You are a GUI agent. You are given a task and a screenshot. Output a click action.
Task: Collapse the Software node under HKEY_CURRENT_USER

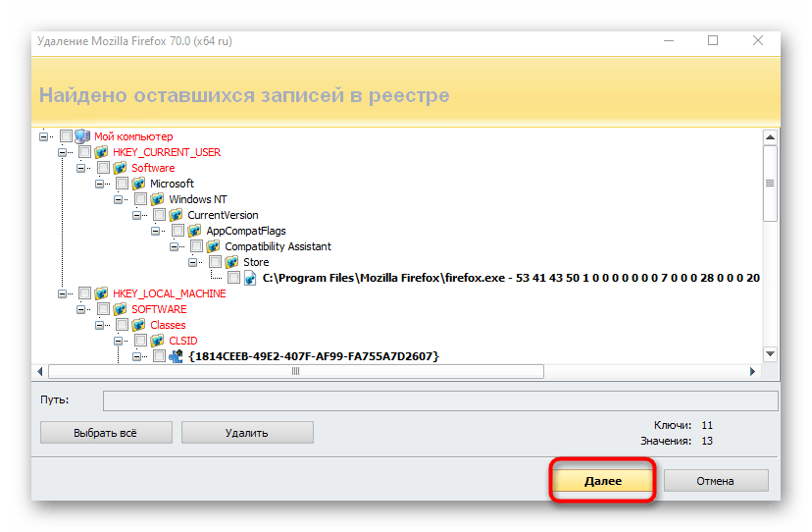[x=80, y=168]
